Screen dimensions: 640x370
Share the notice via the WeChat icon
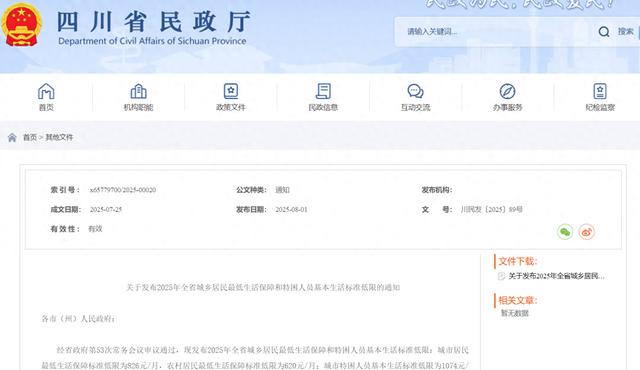[x=565, y=232]
